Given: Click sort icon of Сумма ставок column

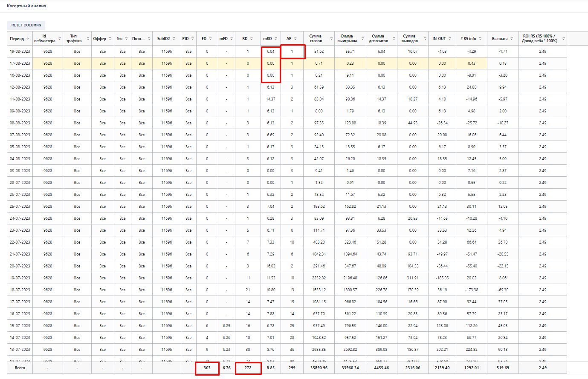Looking at the screenshot, I should [x=331, y=38].
